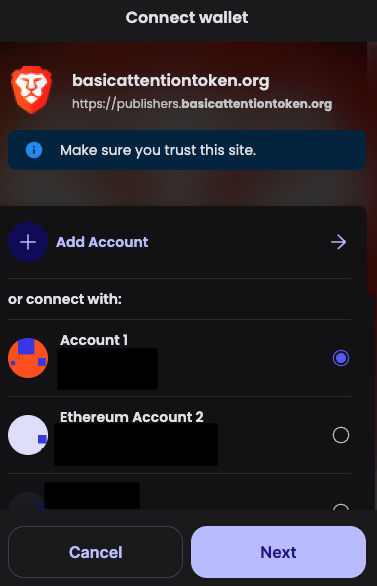The image size is (377, 586).
Task: Click the publishers.basicattentiontoken.org URL
Action: (x=202, y=104)
